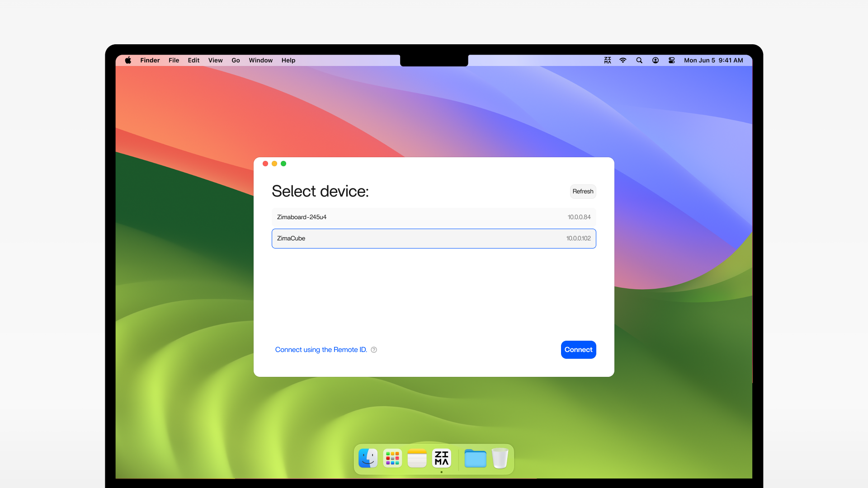
Task: Click Connect using the Remote ID link
Action: (321, 350)
